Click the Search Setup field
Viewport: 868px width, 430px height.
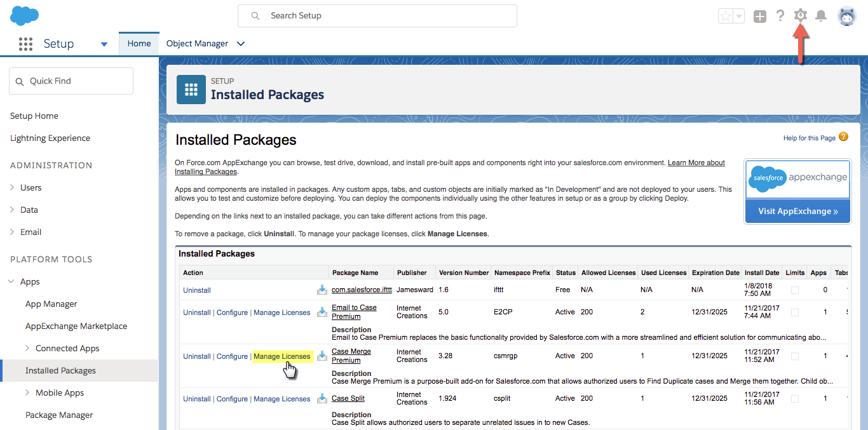[x=377, y=16]
